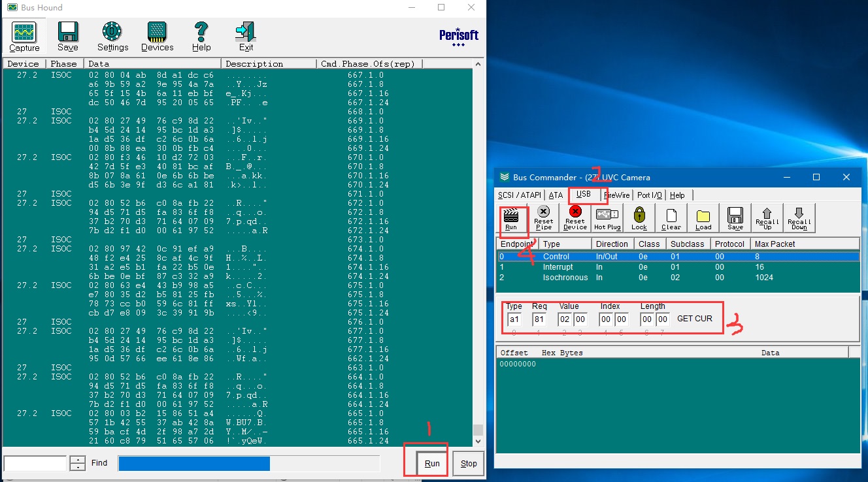Open the Help tab in Bus Commander
The image size is (868, 482).
678,195
